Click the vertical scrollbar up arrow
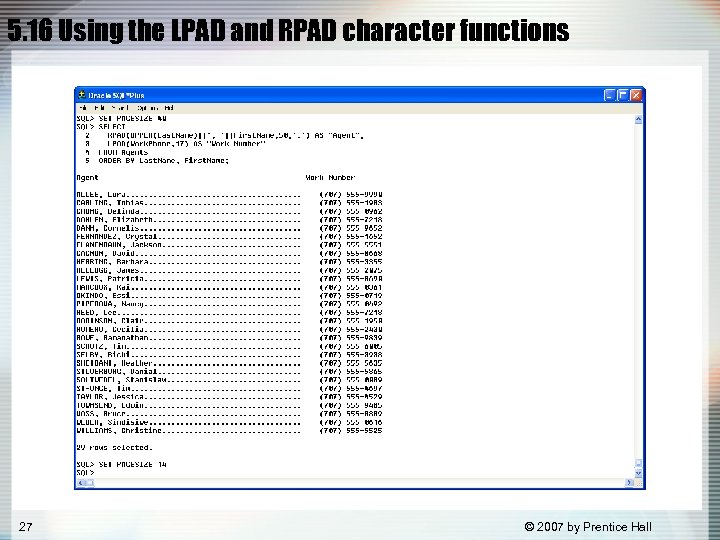This screenshot has width=720, height=540. [x=638, y=119]
